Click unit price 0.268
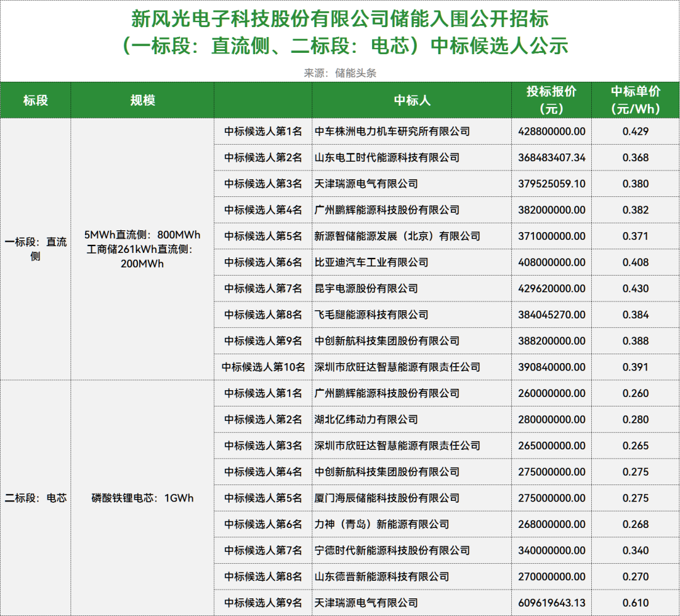 (635, 524)
